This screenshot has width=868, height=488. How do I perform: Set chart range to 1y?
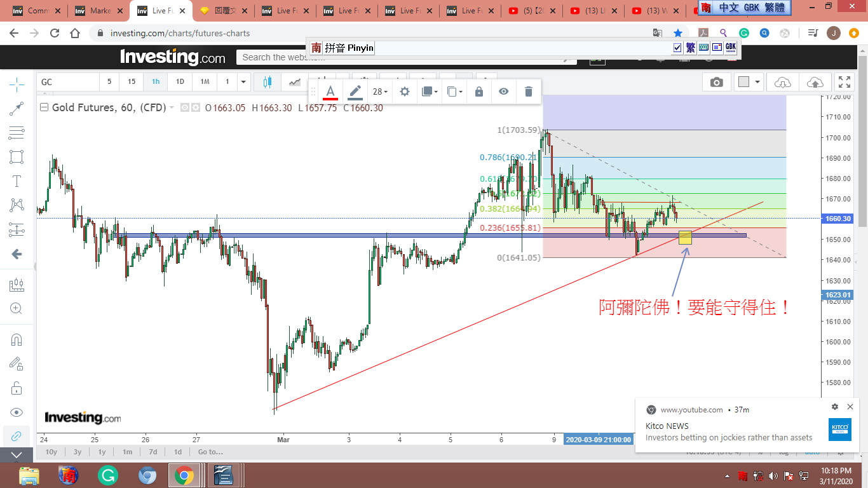click(102, 452)
